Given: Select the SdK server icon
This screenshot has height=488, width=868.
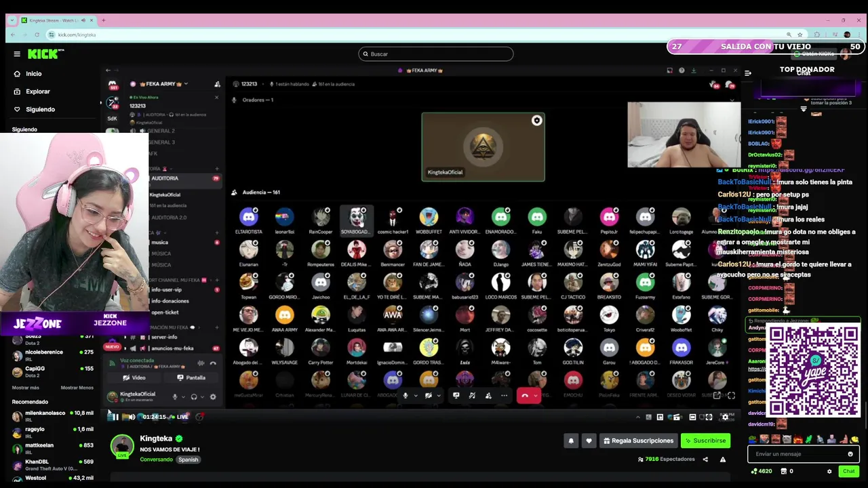Looking at the screenshot, I should 113,119.
